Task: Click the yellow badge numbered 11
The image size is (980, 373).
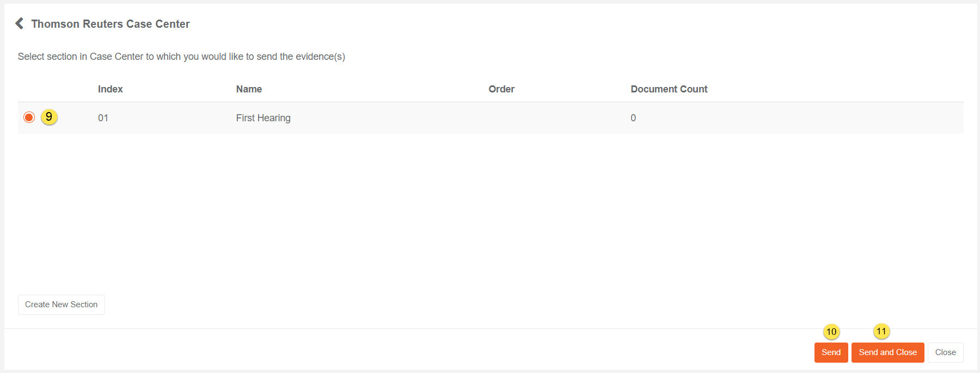Action: [881, 331]
